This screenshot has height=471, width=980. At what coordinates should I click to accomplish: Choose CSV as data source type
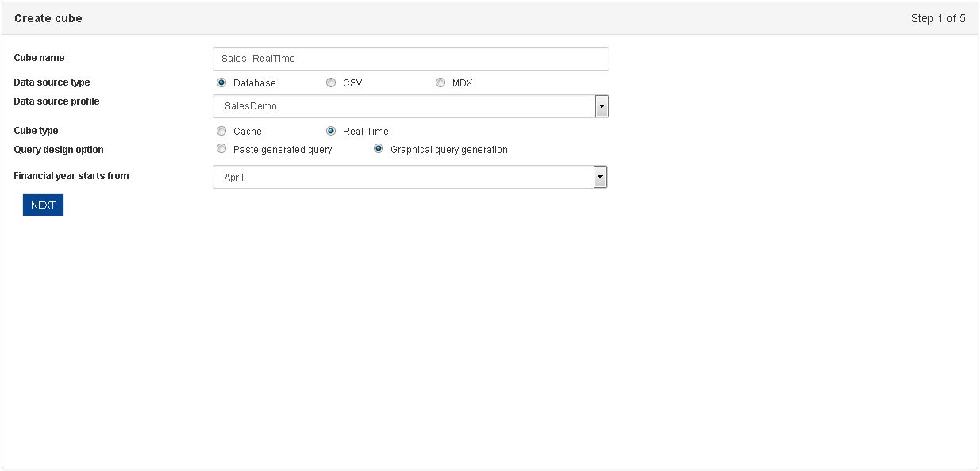[x=331, y=82]
